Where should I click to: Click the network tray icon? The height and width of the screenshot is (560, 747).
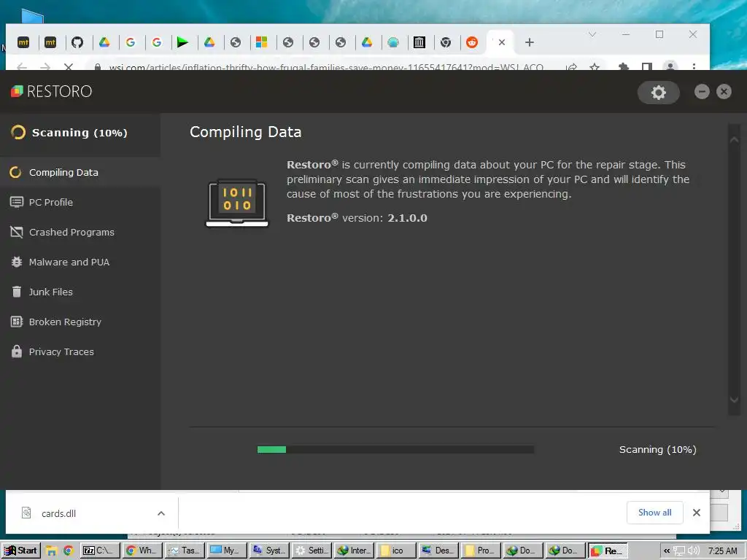coord(679,551)
